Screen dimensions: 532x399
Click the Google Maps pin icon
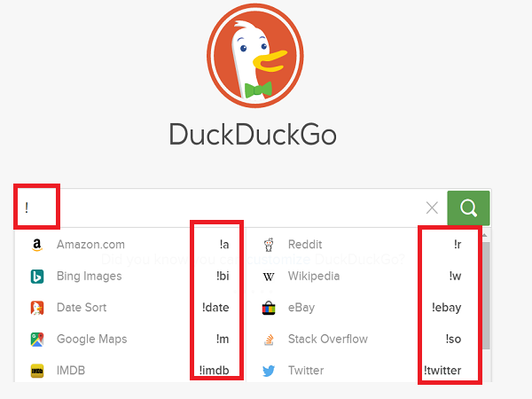tap(37, 340)
